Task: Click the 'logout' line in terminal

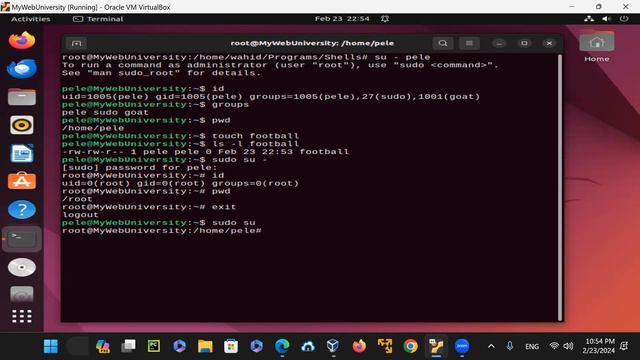Action: pos(80,215)
